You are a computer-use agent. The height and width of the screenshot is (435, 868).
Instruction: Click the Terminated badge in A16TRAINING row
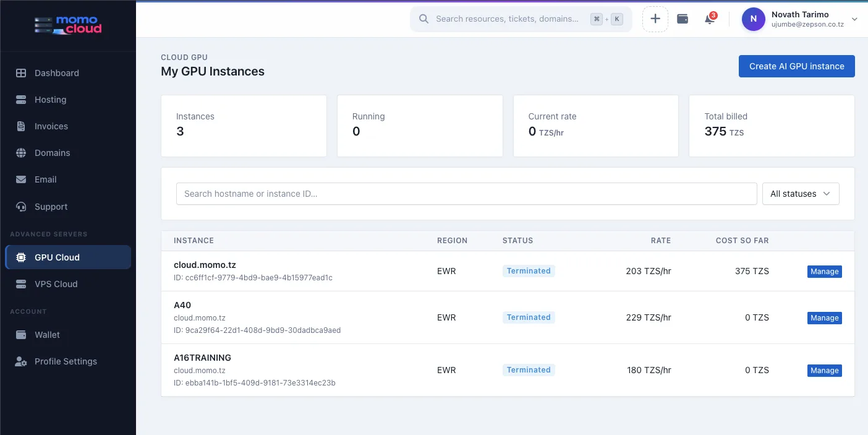tap(529, 370)
